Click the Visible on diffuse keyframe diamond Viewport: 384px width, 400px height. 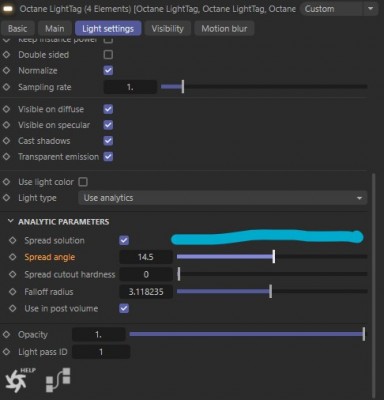[x=6, y=109]
